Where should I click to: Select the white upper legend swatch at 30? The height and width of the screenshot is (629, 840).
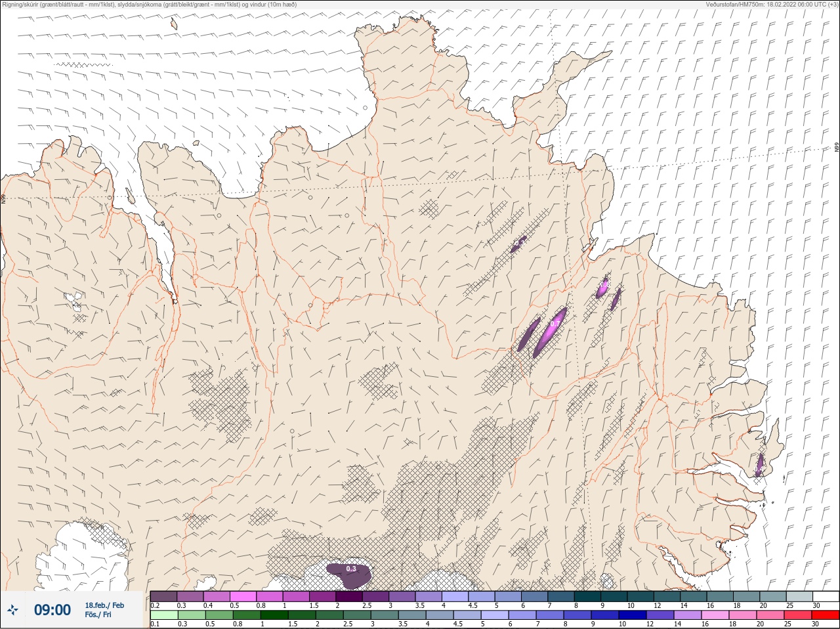click(826, 596)
